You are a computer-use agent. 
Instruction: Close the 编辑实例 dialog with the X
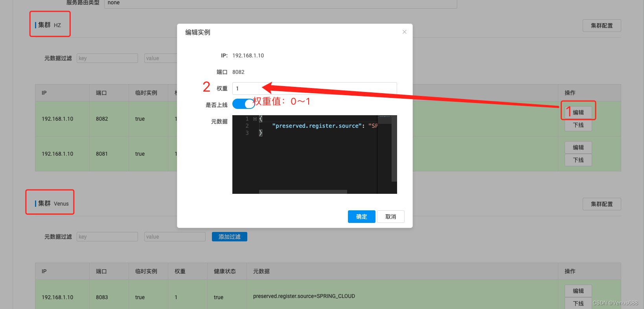pos(404,32)
